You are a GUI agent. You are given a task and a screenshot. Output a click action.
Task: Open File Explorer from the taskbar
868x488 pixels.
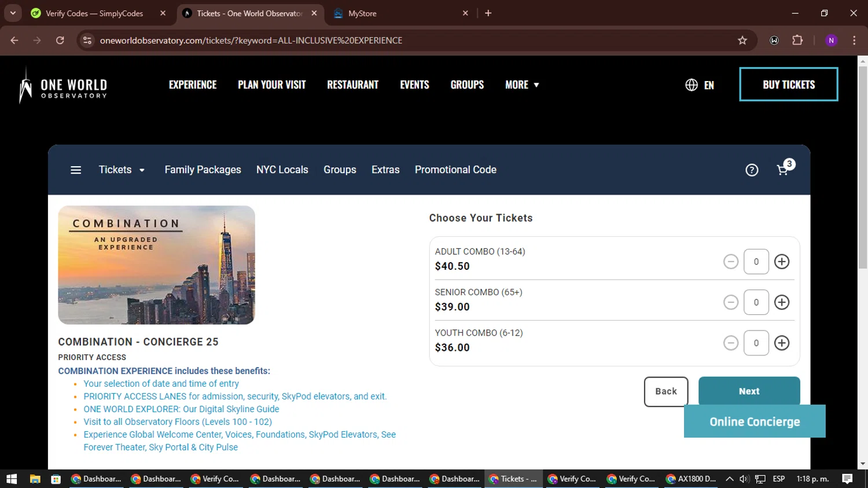click(x=35, y=479)
